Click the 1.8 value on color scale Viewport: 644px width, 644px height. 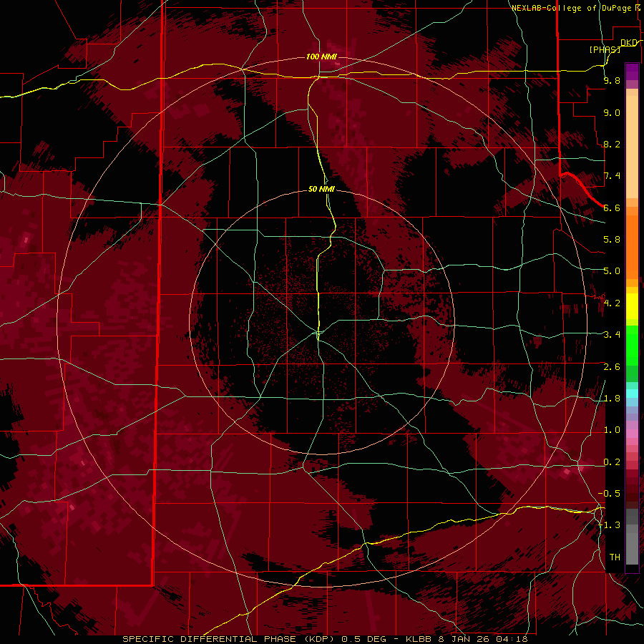(x=612, y=399)
